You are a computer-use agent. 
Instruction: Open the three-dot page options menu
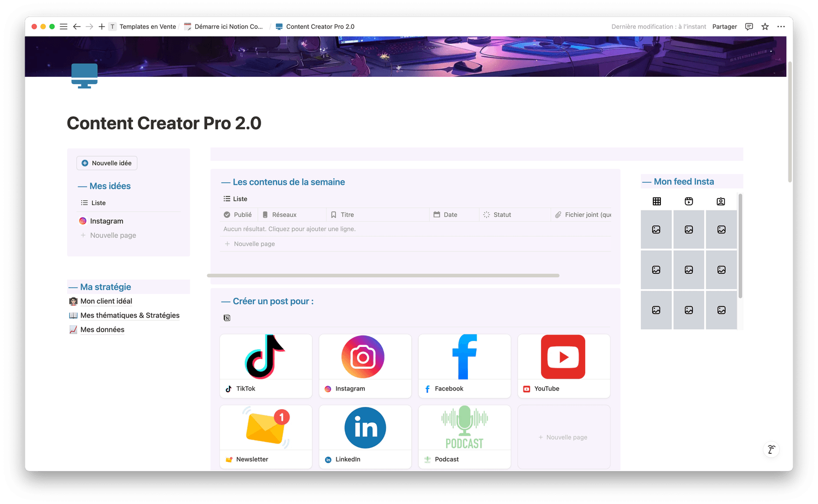(781, 26)
